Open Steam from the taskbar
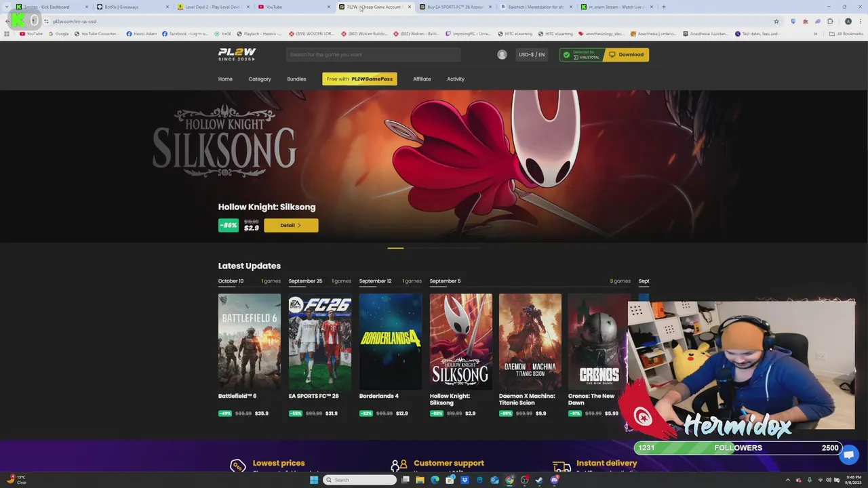 pyautogui.click(x=539, y=480)
